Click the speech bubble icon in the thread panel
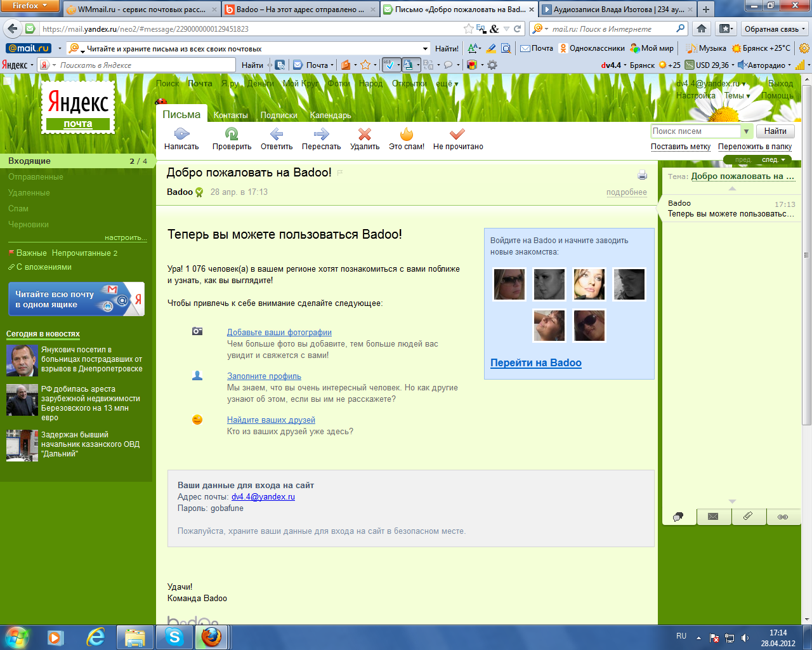Image resolution: width=812 pixels, height=650 pixels. point(679,517)
